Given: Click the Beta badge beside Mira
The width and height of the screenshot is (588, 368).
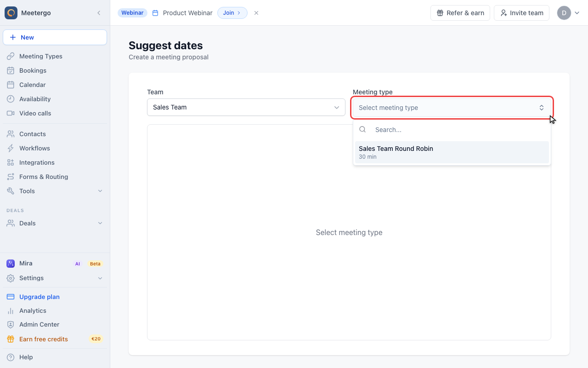Looking at the screenshot, I should pyautogui.click(x=95, y=264).
